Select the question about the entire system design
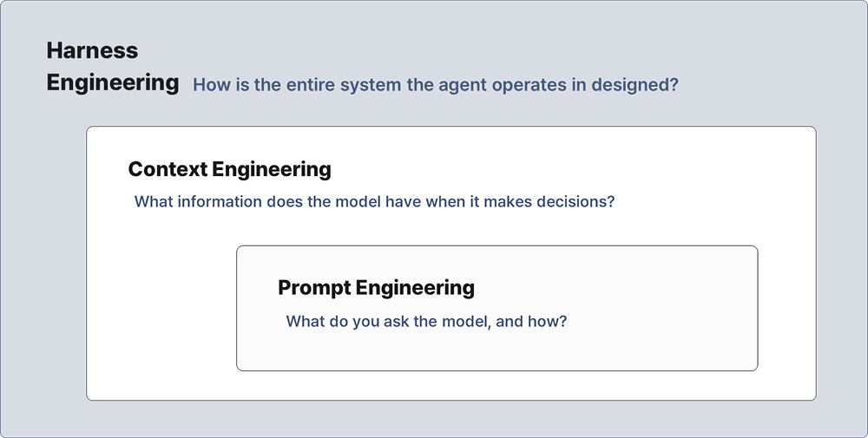Viewport: 868px width, 438px height. pyautogui.click(x=436, y=85)
